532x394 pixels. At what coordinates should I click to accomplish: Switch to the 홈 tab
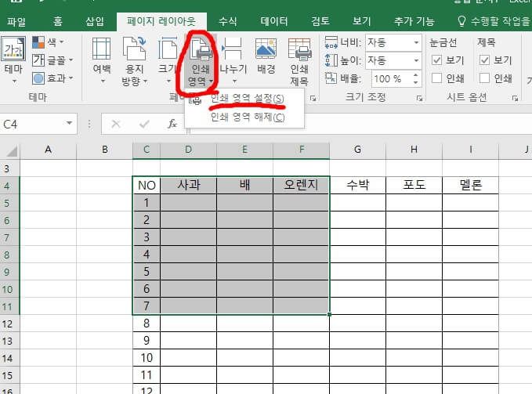58,22
